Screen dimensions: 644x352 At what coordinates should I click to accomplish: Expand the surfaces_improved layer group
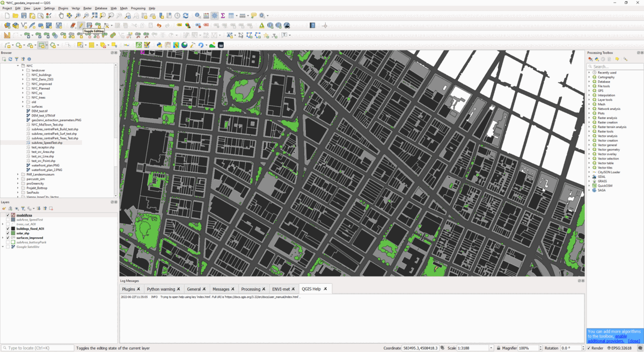point(3,238)
